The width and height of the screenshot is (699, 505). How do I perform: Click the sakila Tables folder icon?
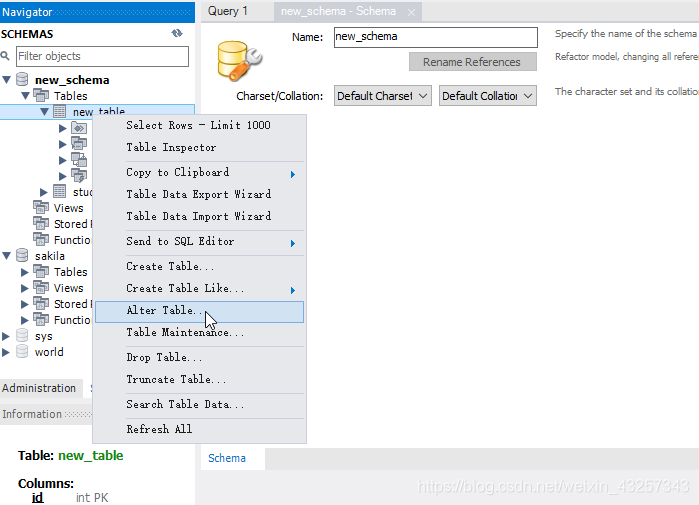[41, 271]
